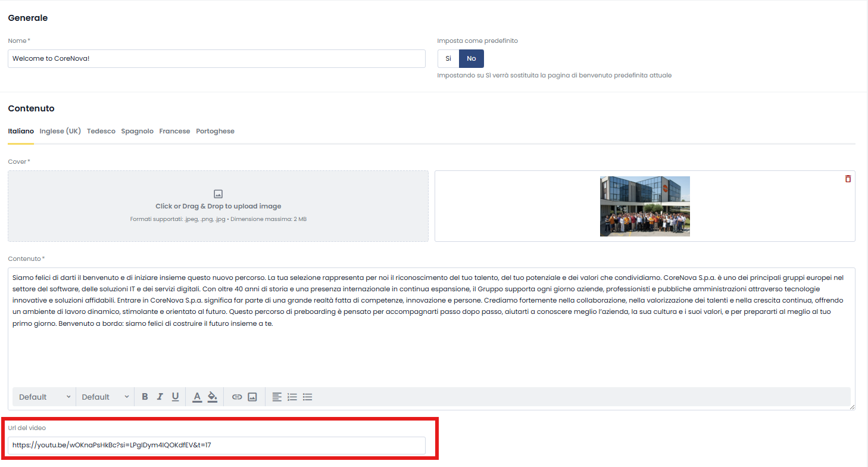Click the 'Impostando su Sì verrà sostituita' hint text
Image resolution: width=868 pixels, height=467 pixels.
[554, 75]
